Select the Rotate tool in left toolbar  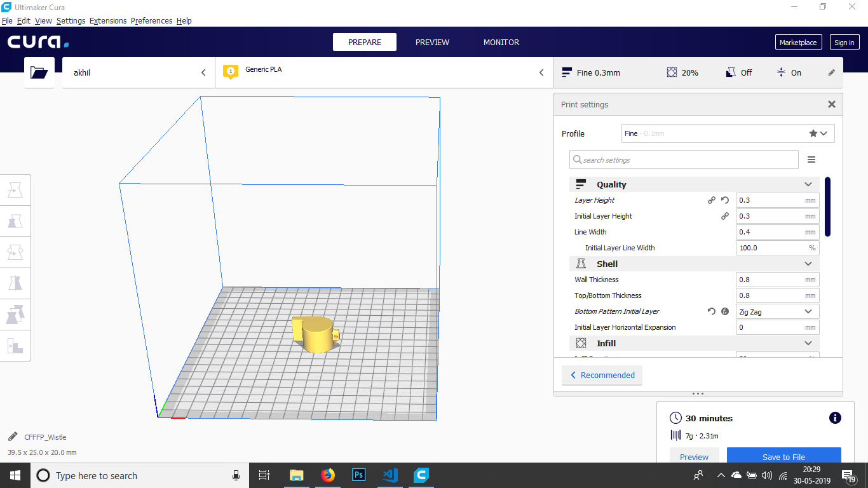[15, 252]
